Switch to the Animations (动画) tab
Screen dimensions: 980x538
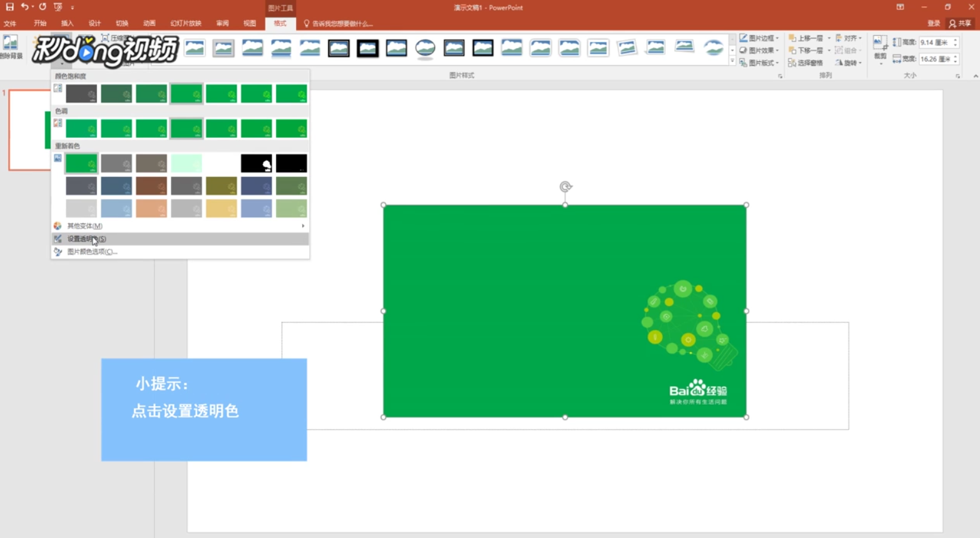pyautogui.click(x=149, y=23)
